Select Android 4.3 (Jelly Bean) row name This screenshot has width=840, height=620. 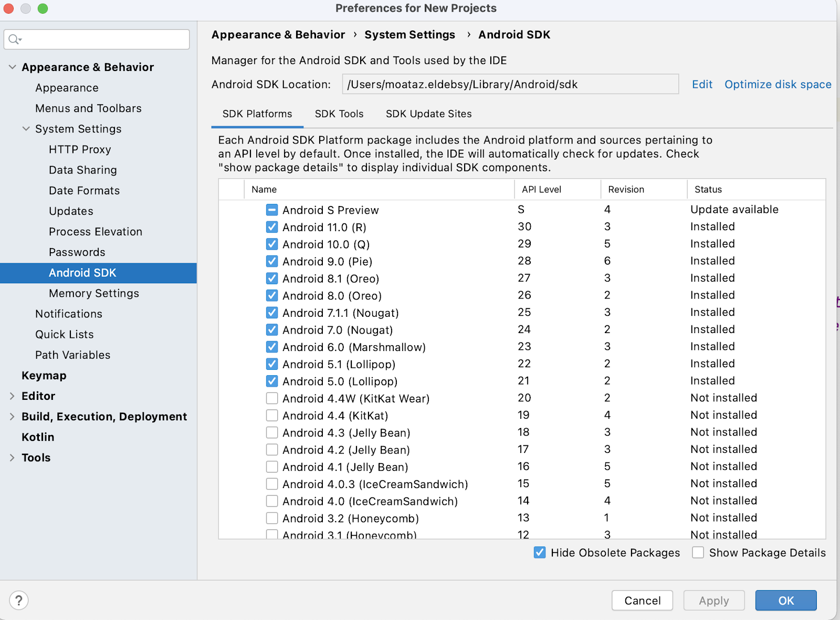coord(346,433)
